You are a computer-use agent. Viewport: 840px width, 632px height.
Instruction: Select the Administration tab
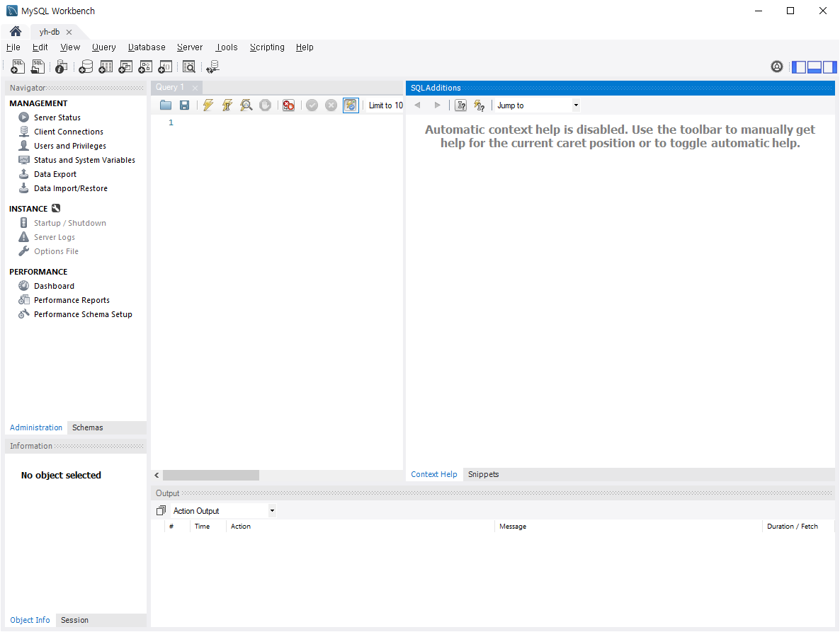point(36,427)
